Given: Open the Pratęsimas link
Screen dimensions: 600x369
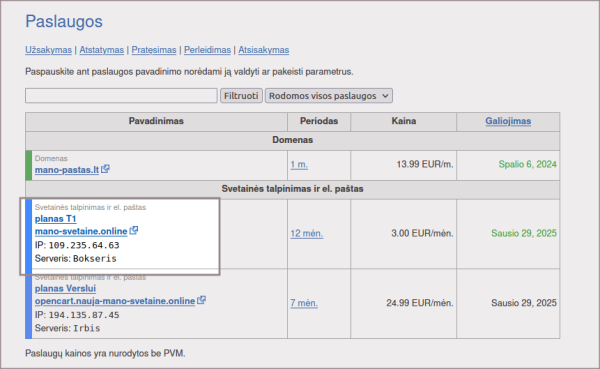Looking at the screenshot, I should point(154,50).
